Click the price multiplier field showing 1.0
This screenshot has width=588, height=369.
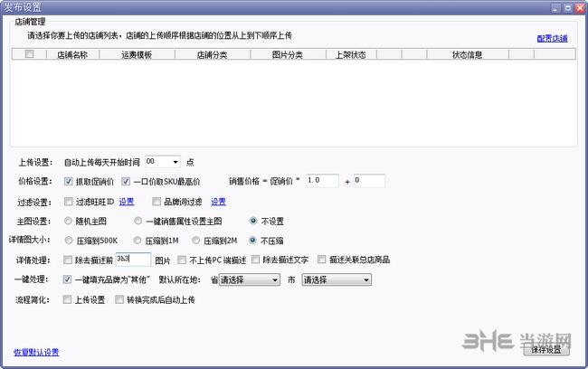[x=322, y=181]
